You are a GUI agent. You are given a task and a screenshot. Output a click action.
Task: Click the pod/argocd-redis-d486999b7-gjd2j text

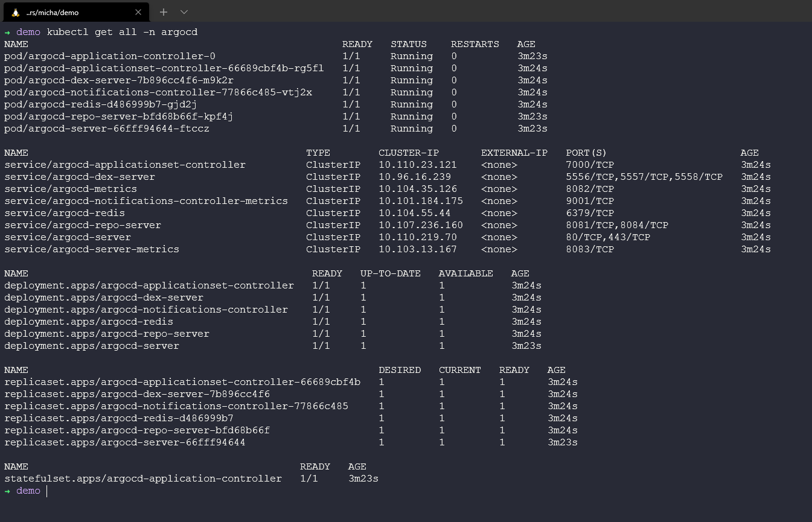pos(100,104)
